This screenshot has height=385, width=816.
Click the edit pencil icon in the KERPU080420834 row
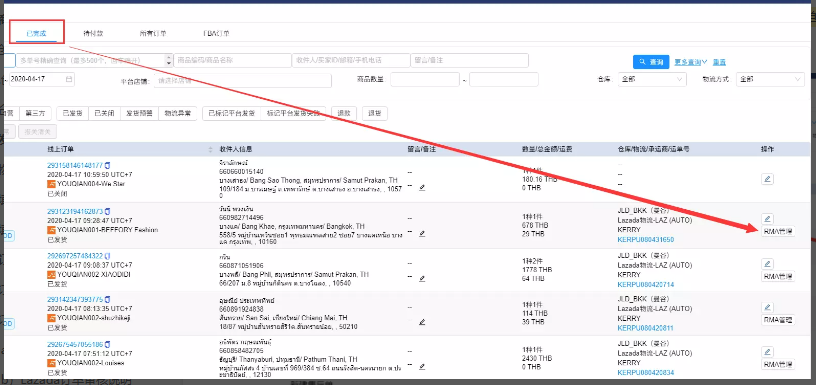pyautogui.click(x=767, y=351)
